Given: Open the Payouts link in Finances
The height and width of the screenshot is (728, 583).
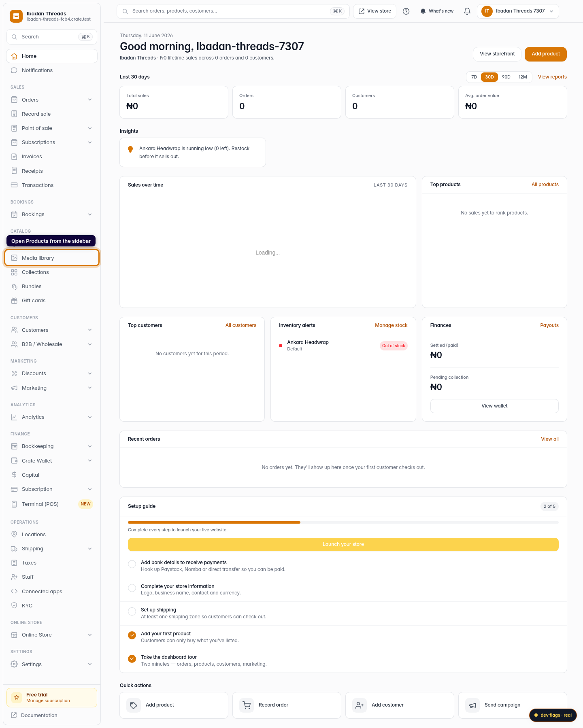Looking at the screenshot, I should [x=549, y=325].
